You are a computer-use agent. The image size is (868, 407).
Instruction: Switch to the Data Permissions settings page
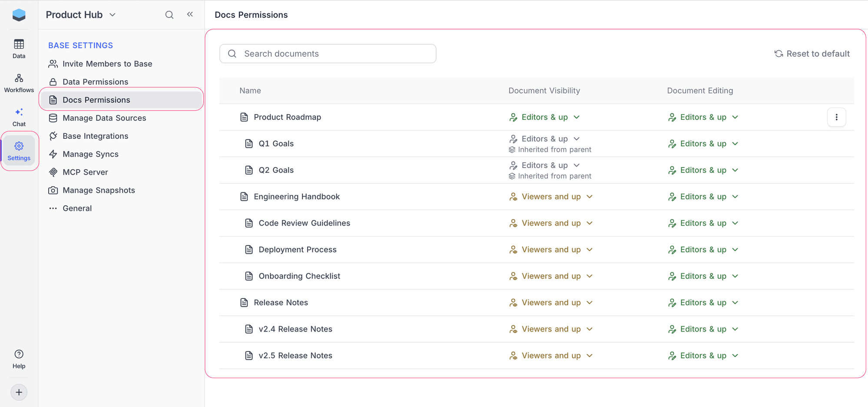click(x=95, y=82)
